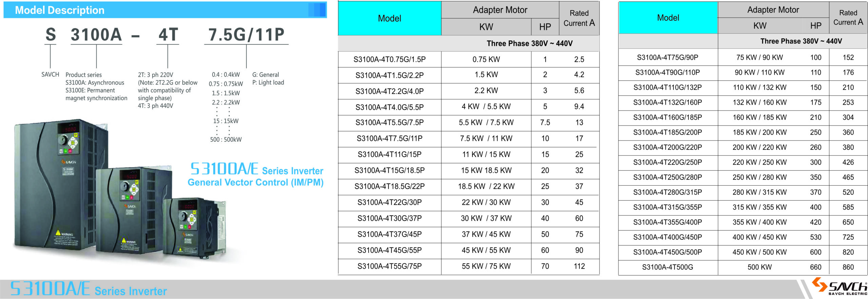This screenshot has width=868, height=299.
Task: Click the General Vector Control (IM/PM) text
Action: [255, 183]
